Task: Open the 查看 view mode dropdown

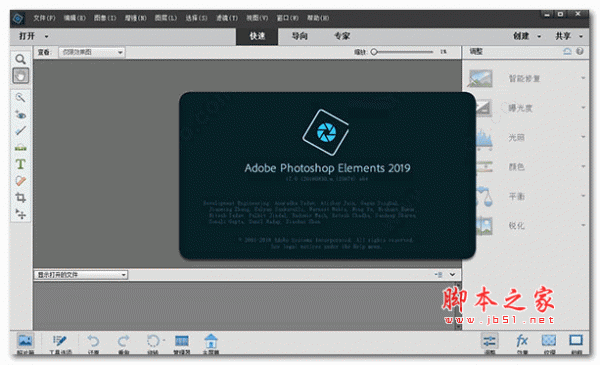Action: (91, 52)
